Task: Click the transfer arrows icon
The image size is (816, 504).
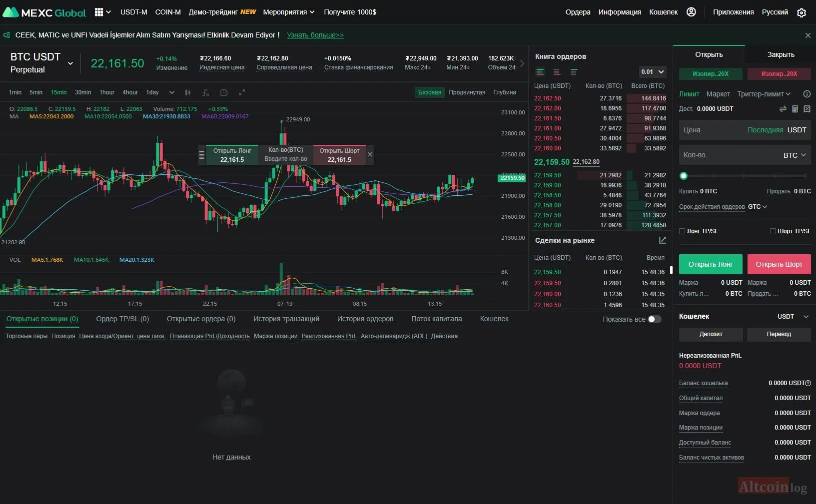Action: click(783, 109)
